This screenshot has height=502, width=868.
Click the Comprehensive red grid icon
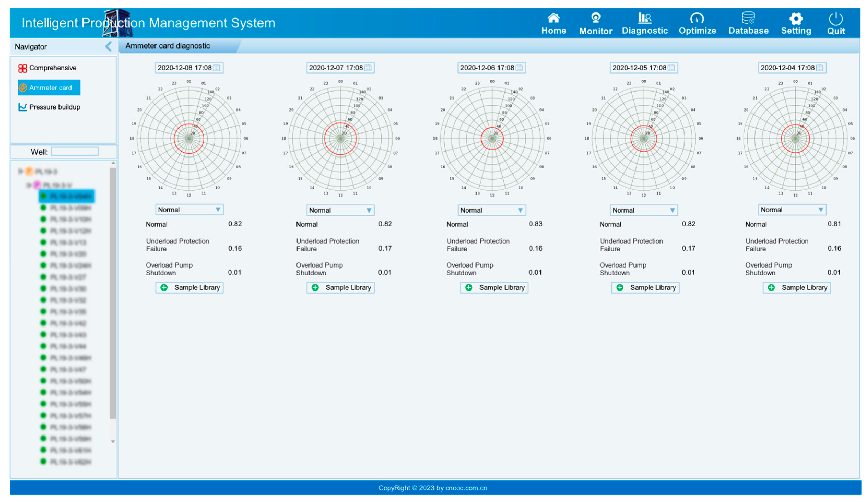coord(23,68)
